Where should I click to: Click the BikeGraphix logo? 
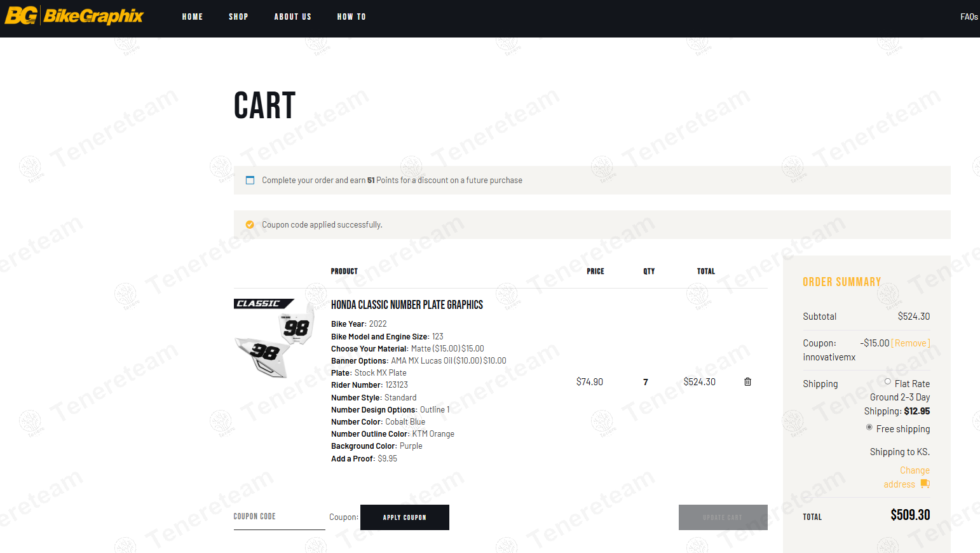click(74, 16)
